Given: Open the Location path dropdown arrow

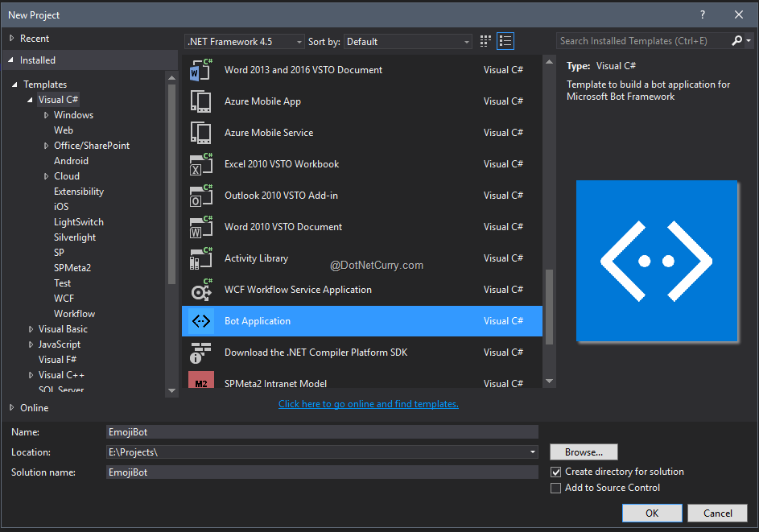Looking at the screenshot, I should coord(533,452).
